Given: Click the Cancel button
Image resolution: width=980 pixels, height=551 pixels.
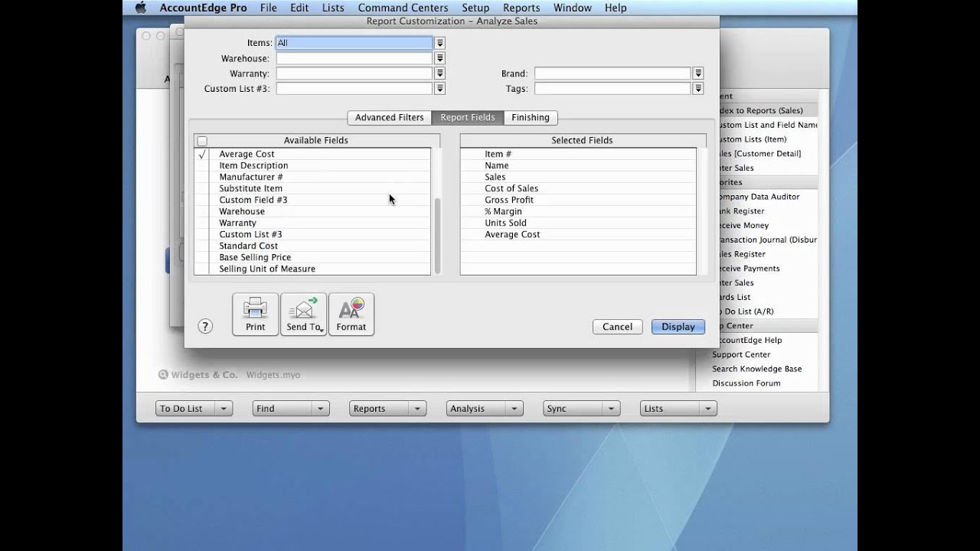Looking at the screenshot, I should click(x=617, y=327).
